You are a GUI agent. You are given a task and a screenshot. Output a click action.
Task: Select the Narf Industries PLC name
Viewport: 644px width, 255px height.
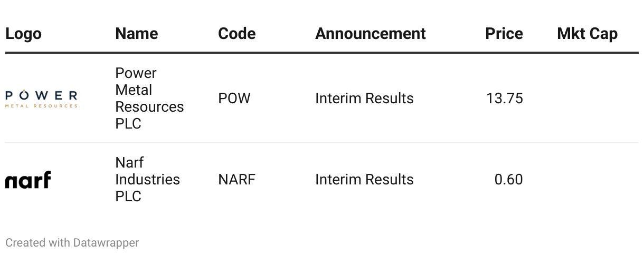click(x=147, y=180)
